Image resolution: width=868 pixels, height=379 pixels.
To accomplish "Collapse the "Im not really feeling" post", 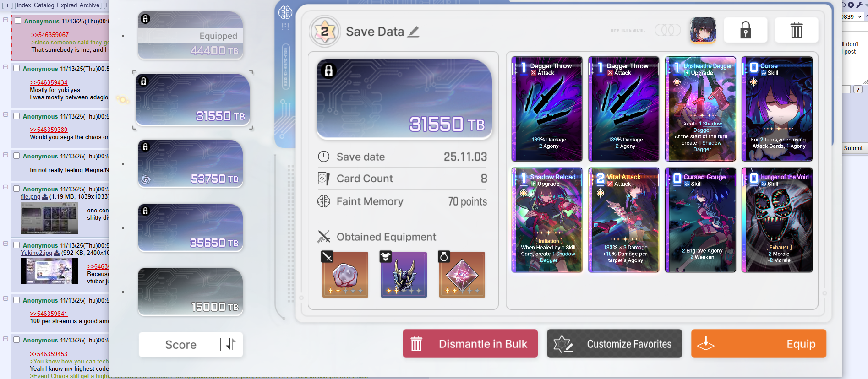I will tap(5, 155).
